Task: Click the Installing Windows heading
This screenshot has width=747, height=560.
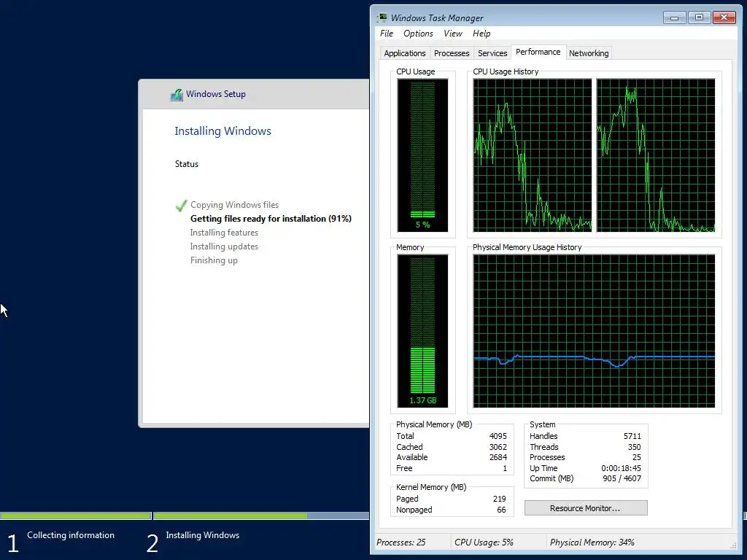Action: click(x=222, y=131)
